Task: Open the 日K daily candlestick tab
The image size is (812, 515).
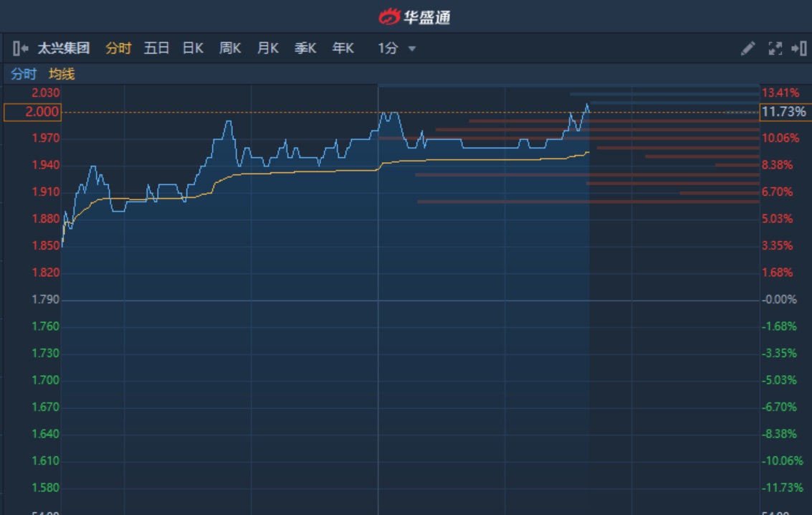Action: (x=193, y=49)
